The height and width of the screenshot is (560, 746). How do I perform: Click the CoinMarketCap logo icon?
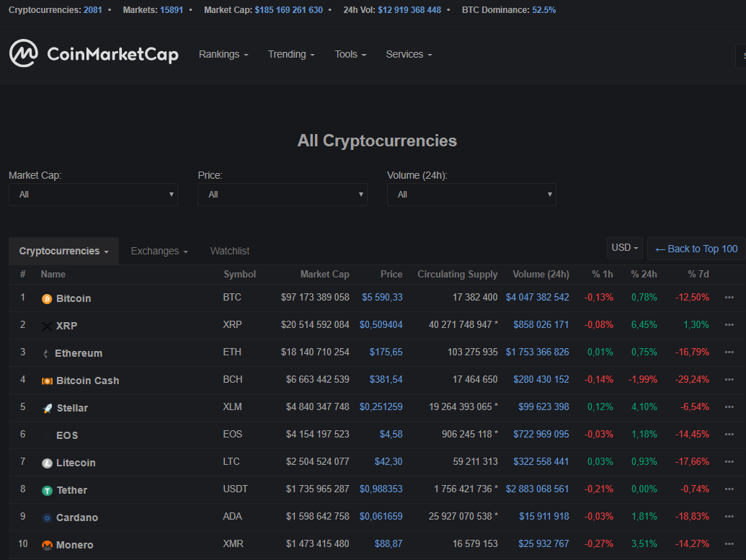(x=24, y=54)
